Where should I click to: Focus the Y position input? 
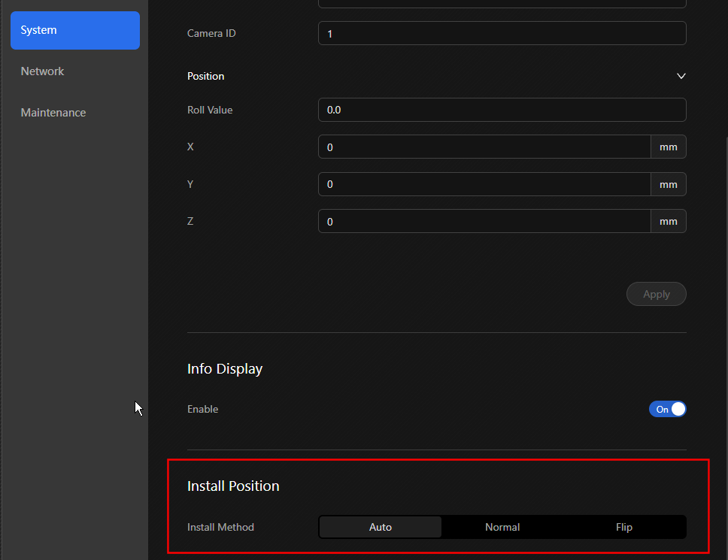pos(484,184)
